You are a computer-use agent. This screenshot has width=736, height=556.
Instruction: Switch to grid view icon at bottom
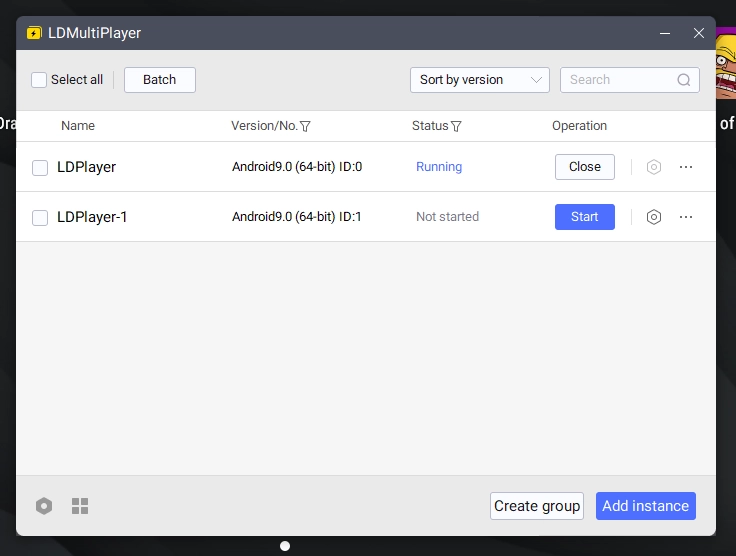[80, 506]
